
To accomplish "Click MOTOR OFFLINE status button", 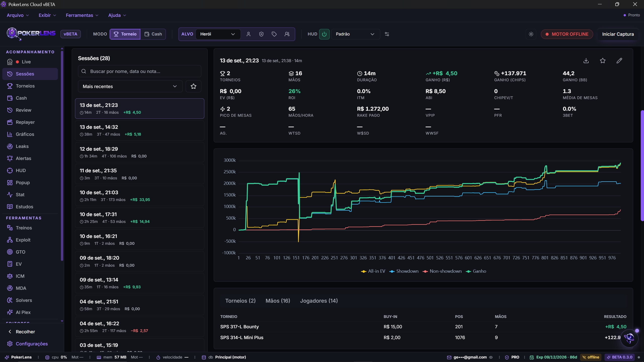I will tap(567, 34).
